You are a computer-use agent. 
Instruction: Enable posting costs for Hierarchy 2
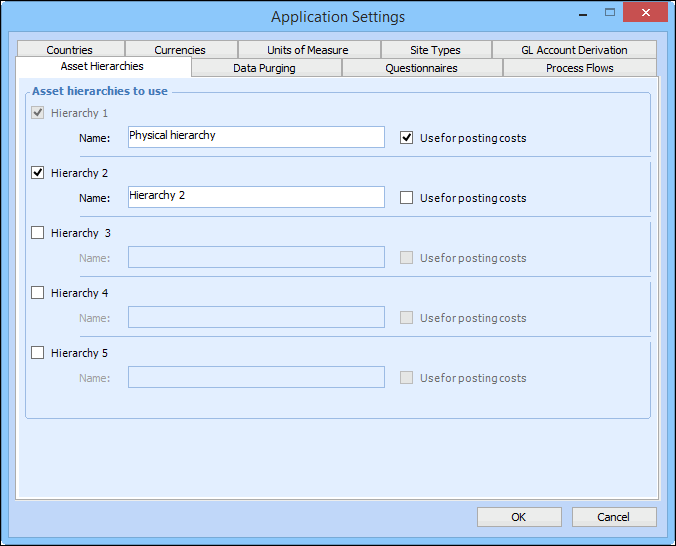coord(406,198)
